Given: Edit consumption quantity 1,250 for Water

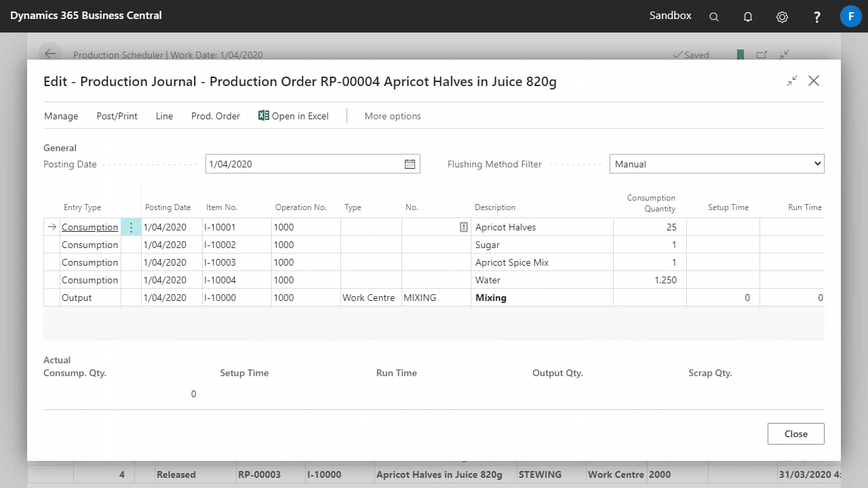Looking at the screenshot, I should 650,280.
